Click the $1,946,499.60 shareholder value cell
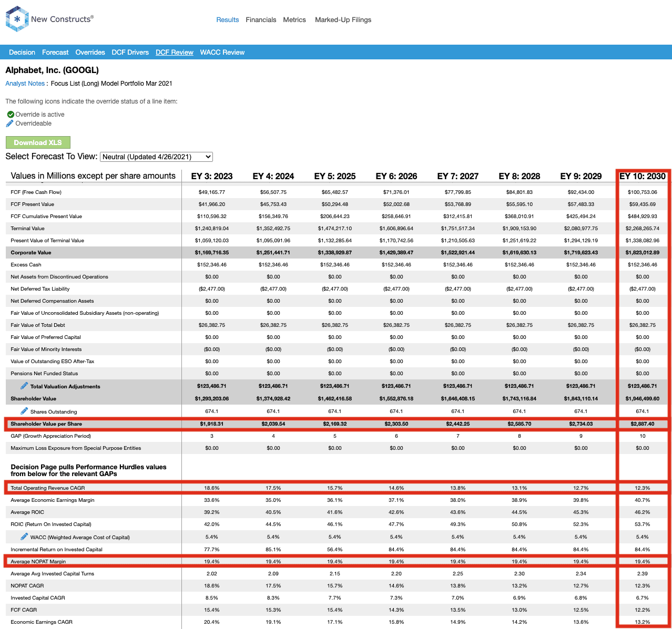The width and height of the screenshot is (672, 629). pos(643,399)
